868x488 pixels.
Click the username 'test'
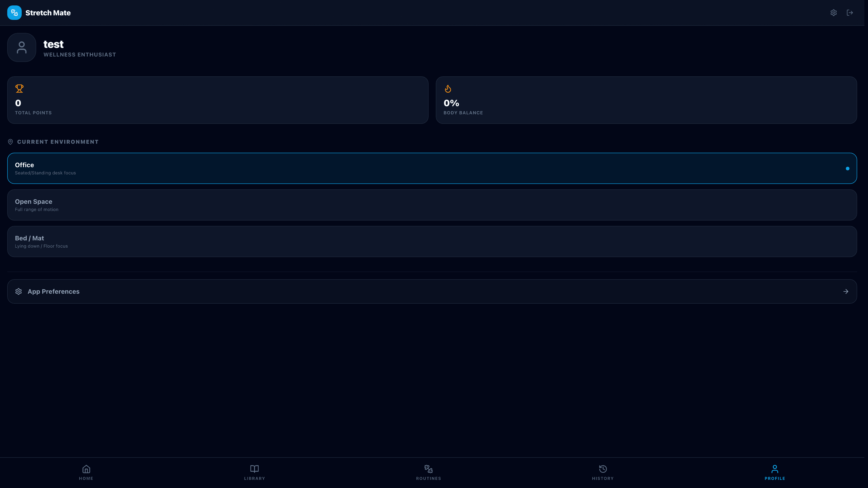[53, 44]
